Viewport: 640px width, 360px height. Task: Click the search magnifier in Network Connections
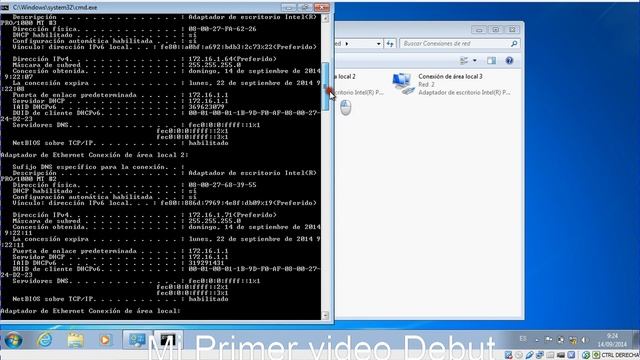pos(514,43)
